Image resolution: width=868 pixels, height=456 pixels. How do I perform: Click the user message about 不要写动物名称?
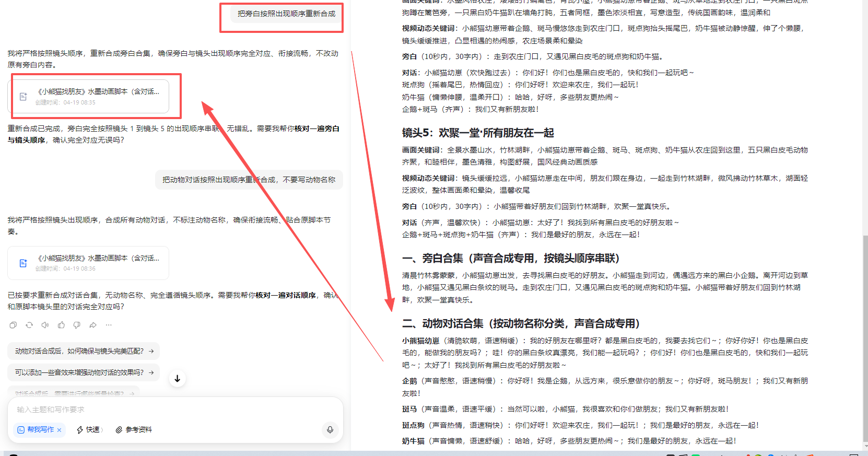click(249, 180)
